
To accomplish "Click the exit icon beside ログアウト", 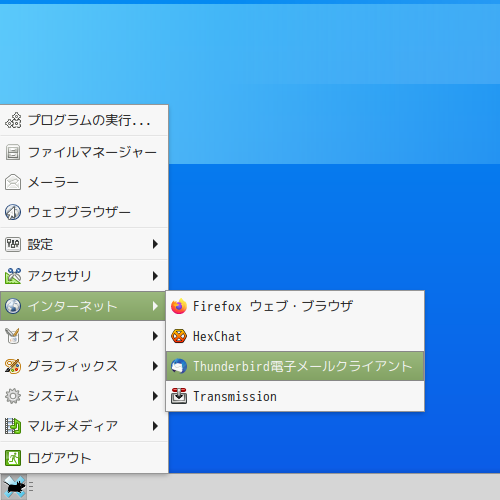I will [13, 458].
